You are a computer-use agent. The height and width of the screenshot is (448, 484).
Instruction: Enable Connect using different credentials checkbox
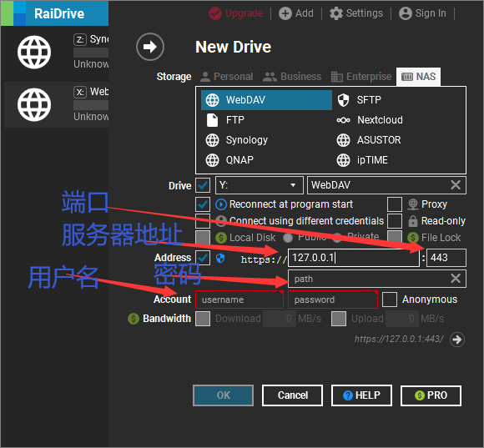point(203,221)
